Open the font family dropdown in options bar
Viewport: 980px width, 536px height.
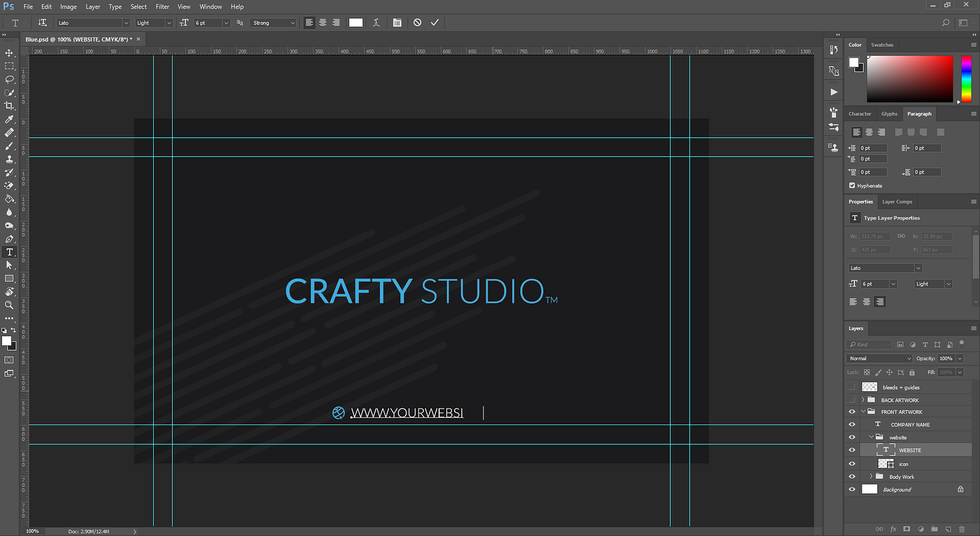tap(93, 23)
